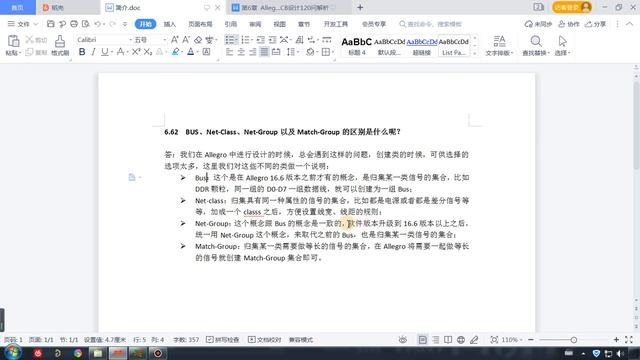The width and height of the screenshot is (640, 360).
Task: Open the Insert (插入) ribbon tab
Action: tap(169, 24)
